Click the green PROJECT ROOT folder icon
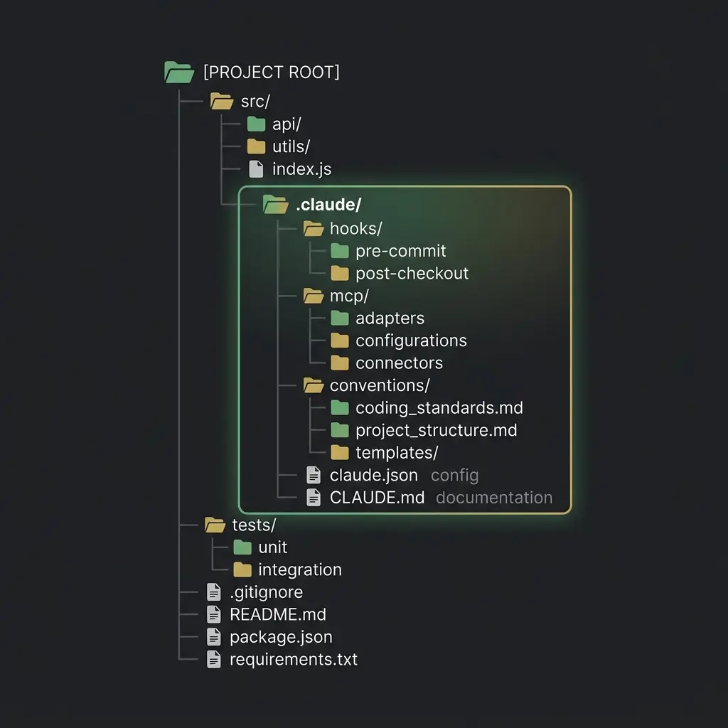 coord(179,72)
